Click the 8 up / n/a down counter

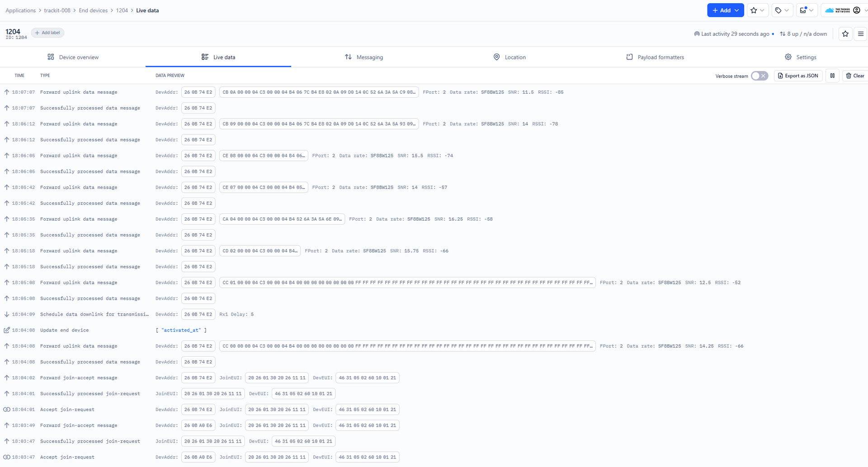click(x=803, y=34)
